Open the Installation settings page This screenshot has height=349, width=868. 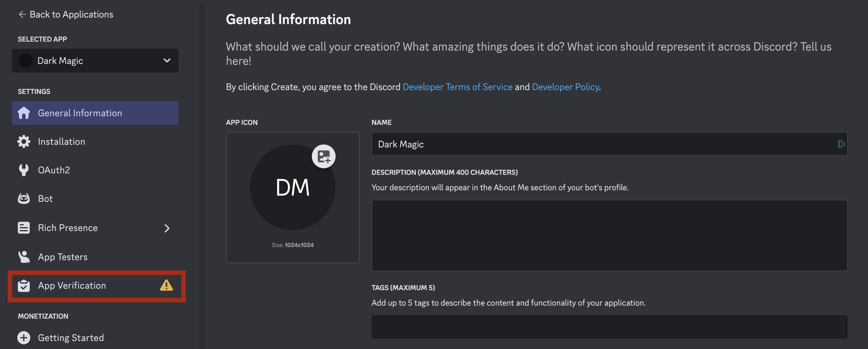(95, 142)
